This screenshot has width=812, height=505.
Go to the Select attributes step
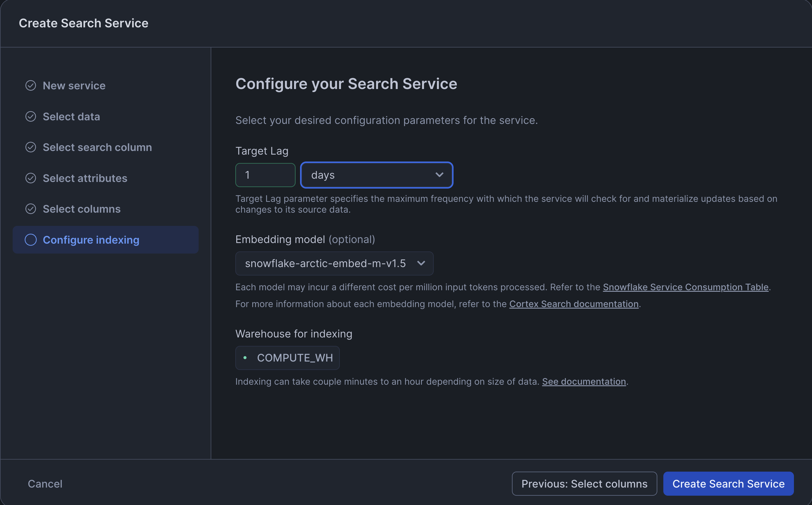tap(85, 178)
